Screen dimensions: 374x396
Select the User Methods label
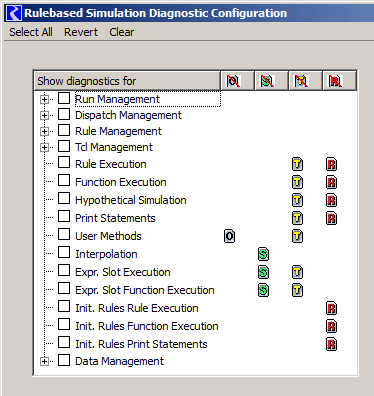click(x=108, y=236)
